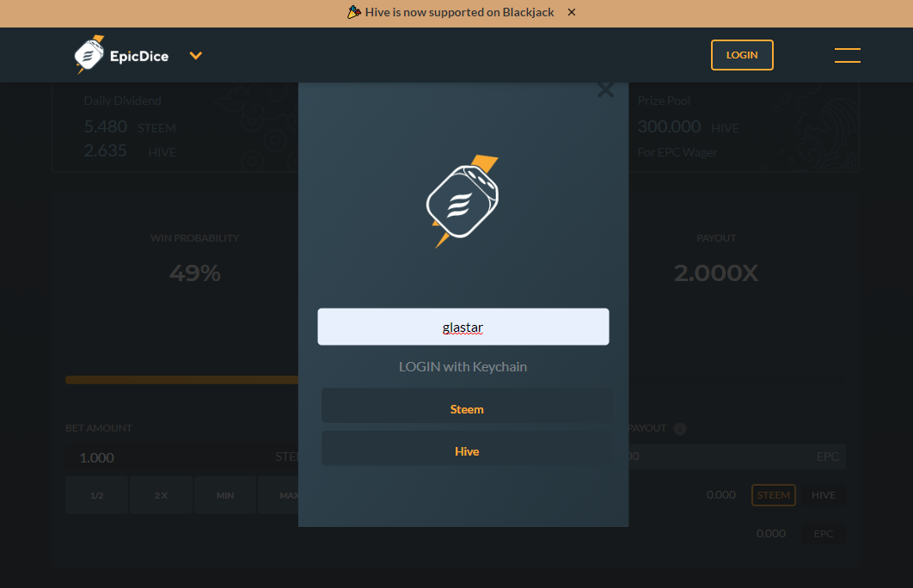913x588 pixels.
Task: Close the login dialog with X
Action: tap(605, 90)
